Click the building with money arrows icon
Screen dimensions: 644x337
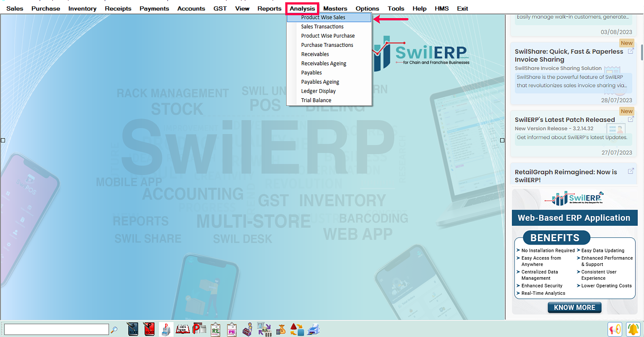click(264, 329)
